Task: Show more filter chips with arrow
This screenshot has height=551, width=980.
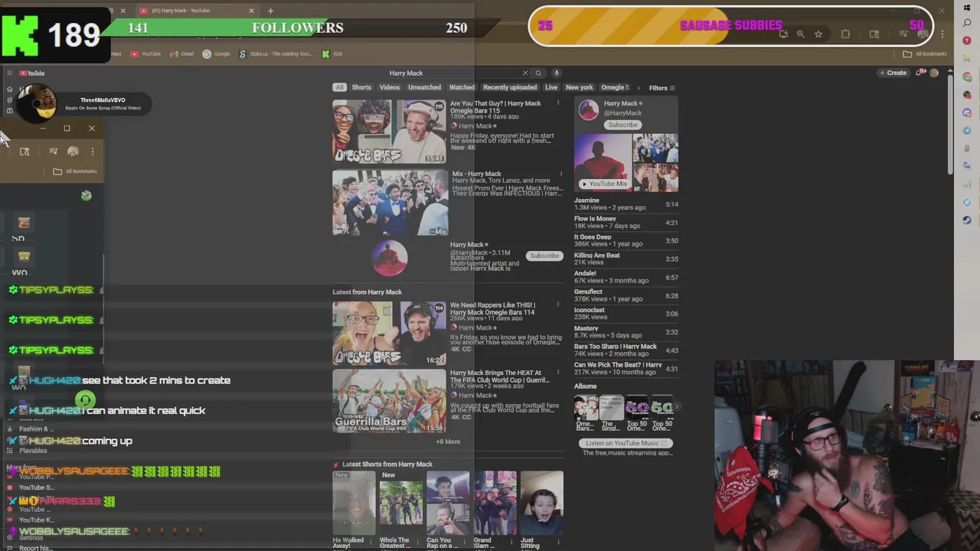Action: 638,88
